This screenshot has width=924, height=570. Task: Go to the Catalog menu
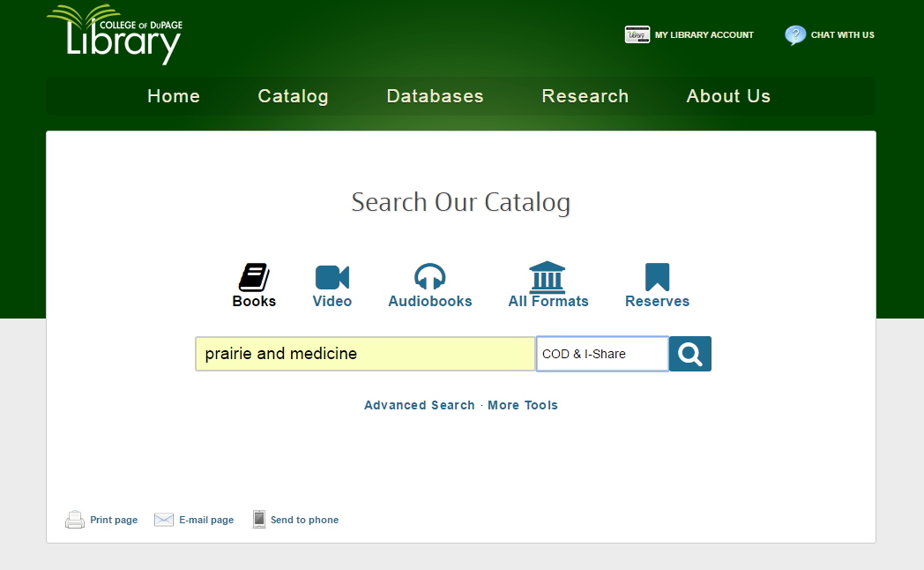[293, 96]
